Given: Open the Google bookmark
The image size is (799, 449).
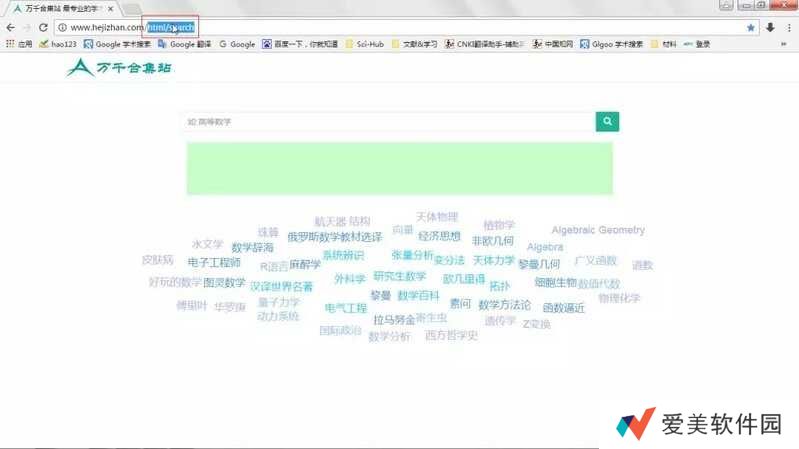Looking at the screenshot, I should (237, 44).
